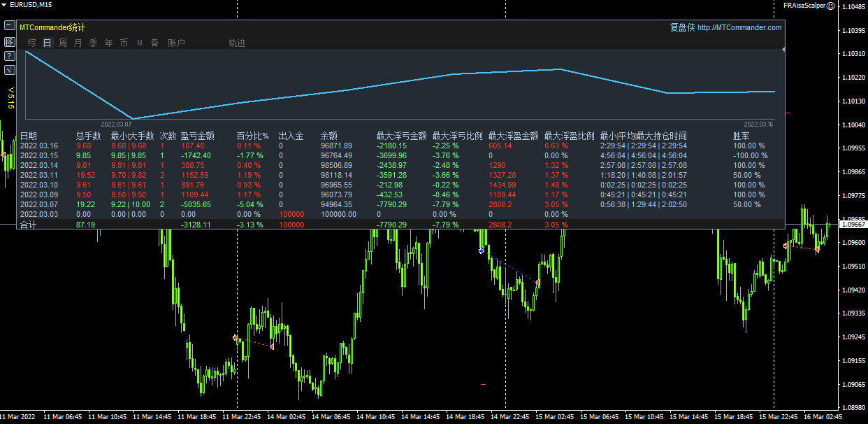Select the 季 quarterly tab

pos(93,43)
